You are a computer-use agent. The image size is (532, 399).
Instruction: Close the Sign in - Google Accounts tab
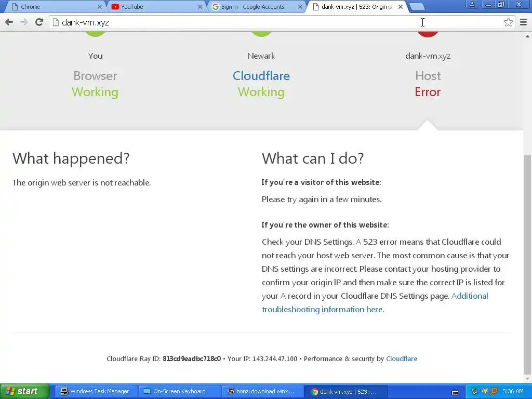point(300,7)
